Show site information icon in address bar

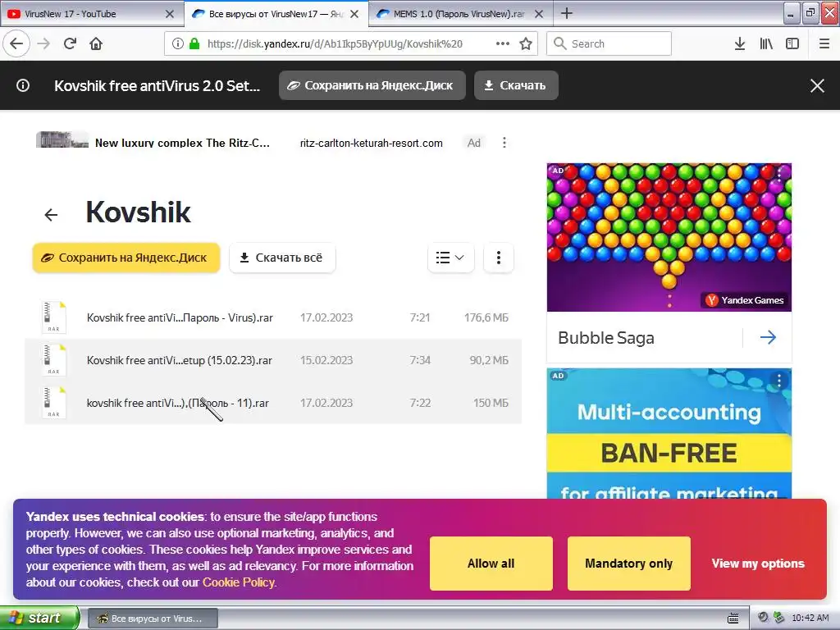pyautogui.click(x=177, y=43)
